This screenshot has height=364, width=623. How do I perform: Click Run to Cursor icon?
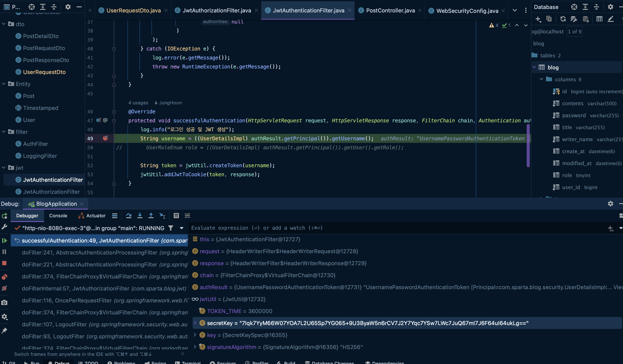pos(162,216)
